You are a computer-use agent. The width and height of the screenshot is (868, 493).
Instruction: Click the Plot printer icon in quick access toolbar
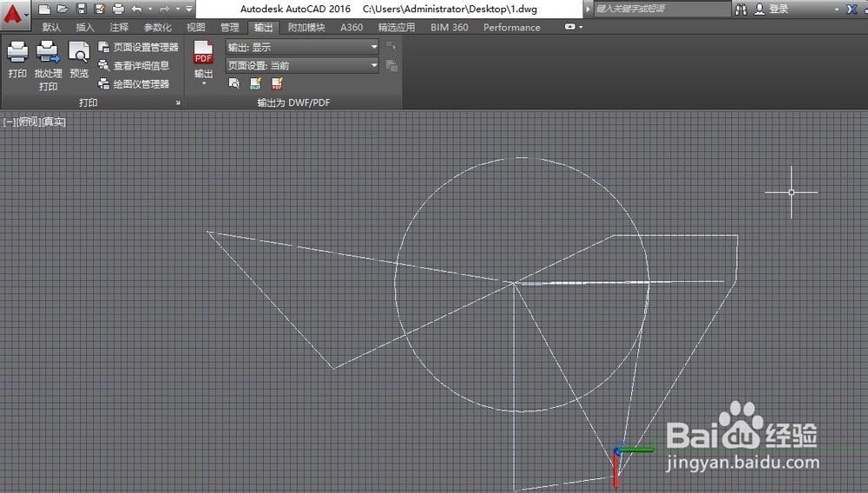118,9
